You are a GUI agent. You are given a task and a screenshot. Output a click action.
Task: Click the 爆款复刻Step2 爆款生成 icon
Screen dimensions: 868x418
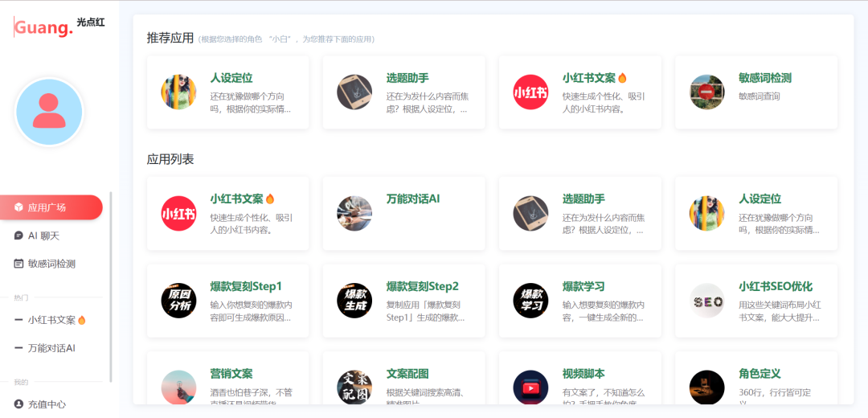click(x=355, y=301)
